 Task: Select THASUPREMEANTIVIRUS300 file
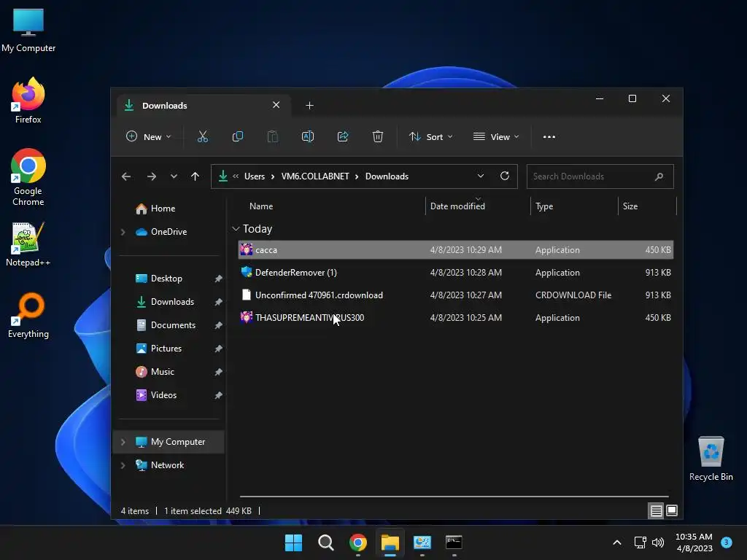pyautogui.click(x=455, y=318)
